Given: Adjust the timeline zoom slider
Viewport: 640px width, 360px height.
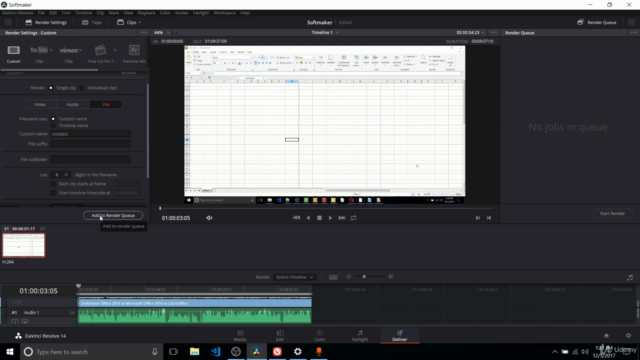Looking at the screenshot, I should [x=364, y=277].
